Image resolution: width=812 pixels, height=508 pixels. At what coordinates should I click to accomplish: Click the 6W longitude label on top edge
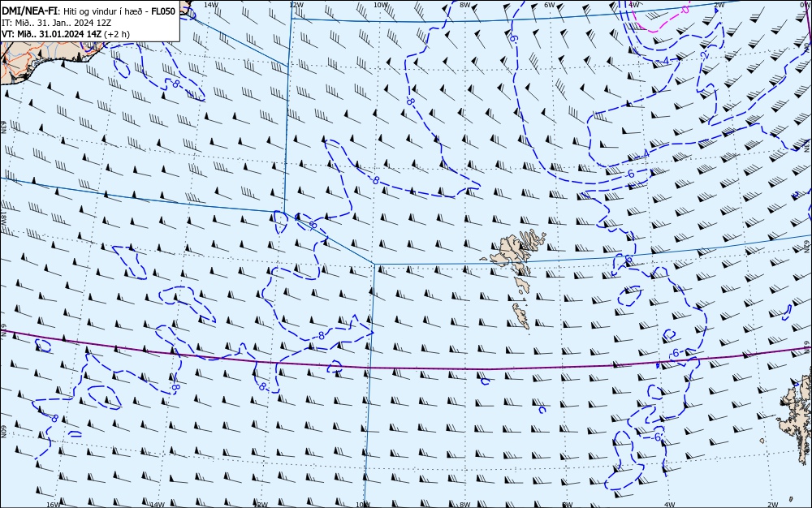point(550,5)
